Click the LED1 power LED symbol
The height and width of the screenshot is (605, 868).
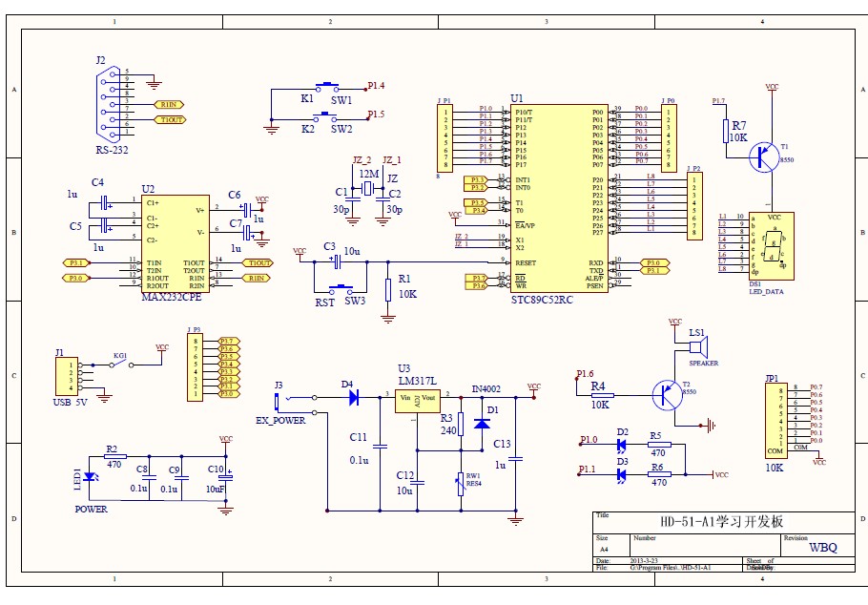click(91, 476)
